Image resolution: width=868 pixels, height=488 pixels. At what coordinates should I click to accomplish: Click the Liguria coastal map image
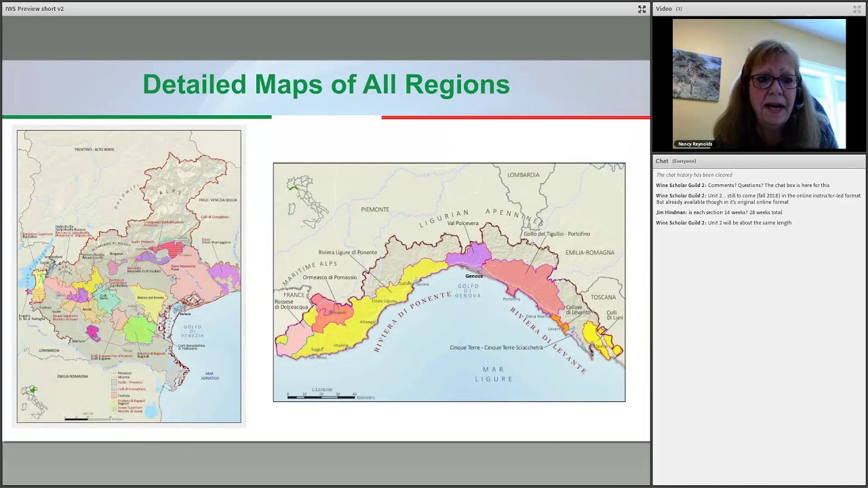coord(449,282)
